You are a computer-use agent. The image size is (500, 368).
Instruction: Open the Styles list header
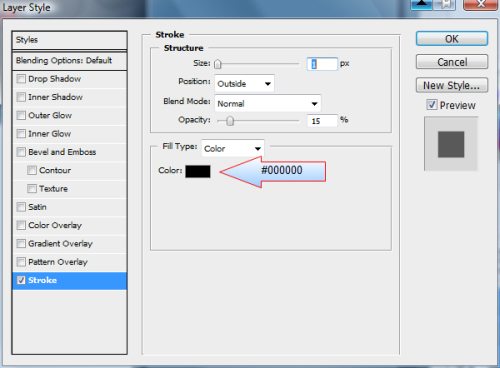coord(69,40)
